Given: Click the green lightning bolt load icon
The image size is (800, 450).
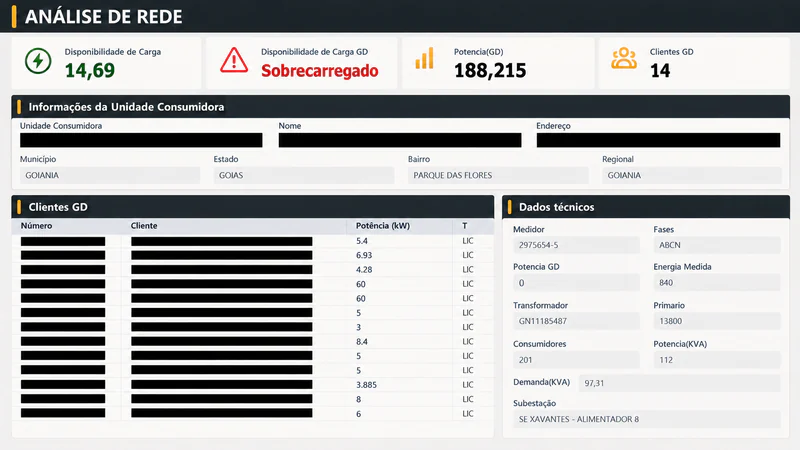Looking at the screenshot, I should [38, 61].
